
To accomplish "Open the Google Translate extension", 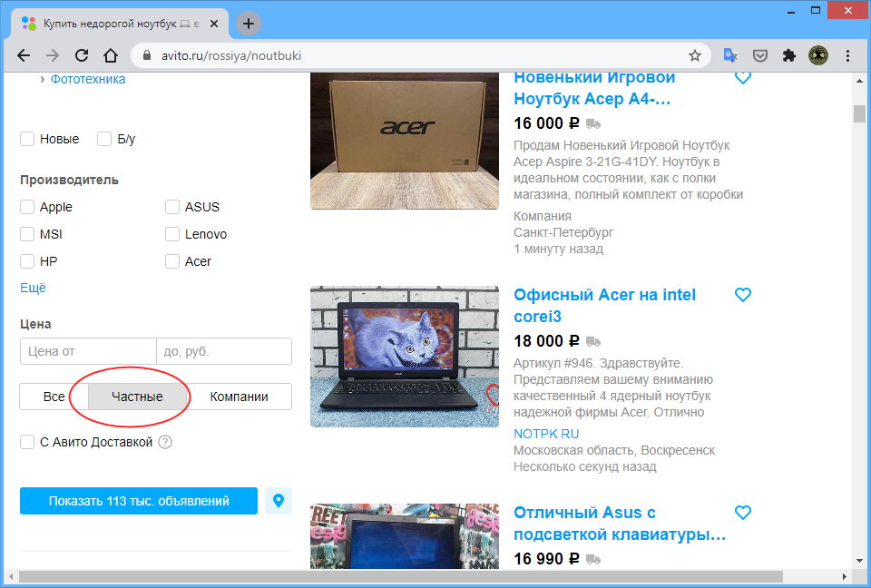I will click(730, 55).
